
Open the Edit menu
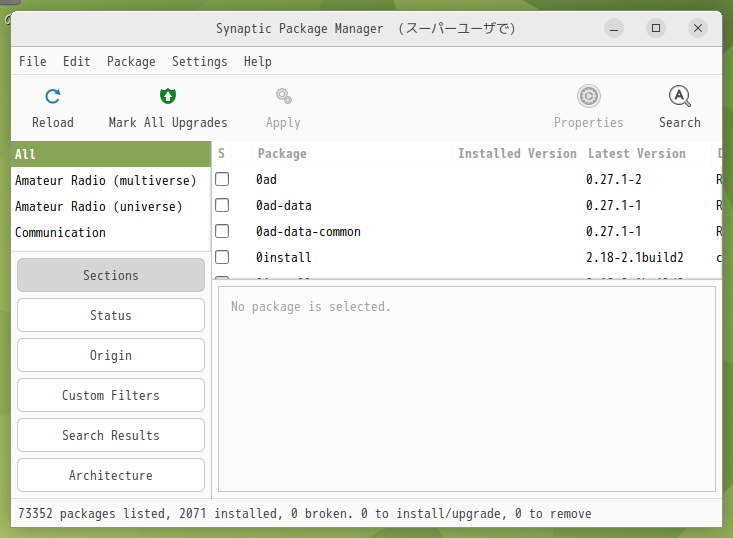[x=77, y=61]
